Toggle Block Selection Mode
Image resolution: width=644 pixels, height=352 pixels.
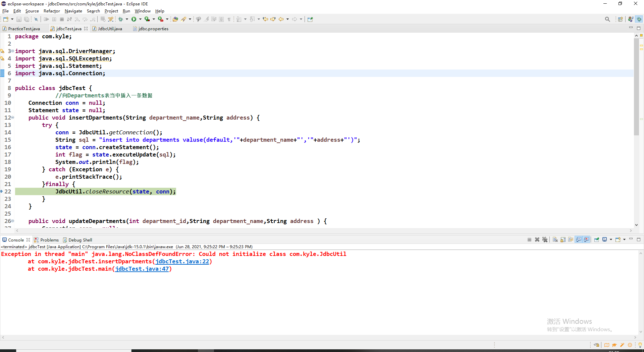[221, 19]
